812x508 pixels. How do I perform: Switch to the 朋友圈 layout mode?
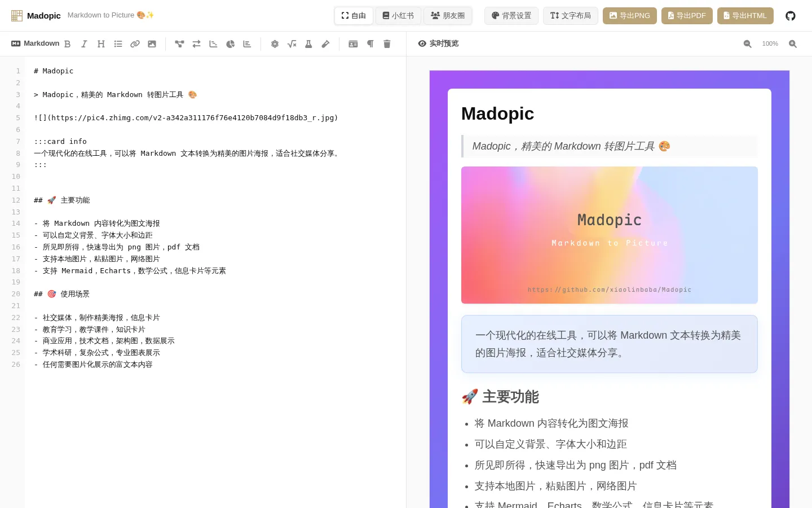click(448, 16)
